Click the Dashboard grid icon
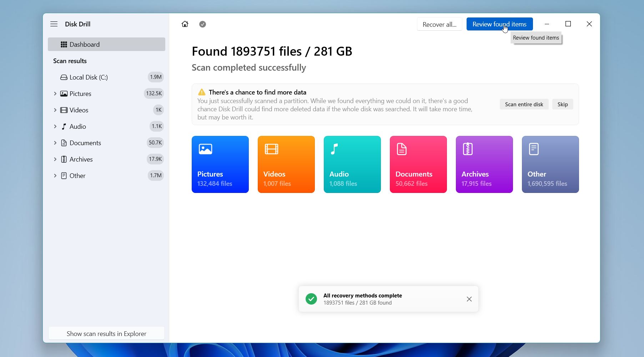Image resolution: width=644 pixels, height=357 pixels. 64,44
